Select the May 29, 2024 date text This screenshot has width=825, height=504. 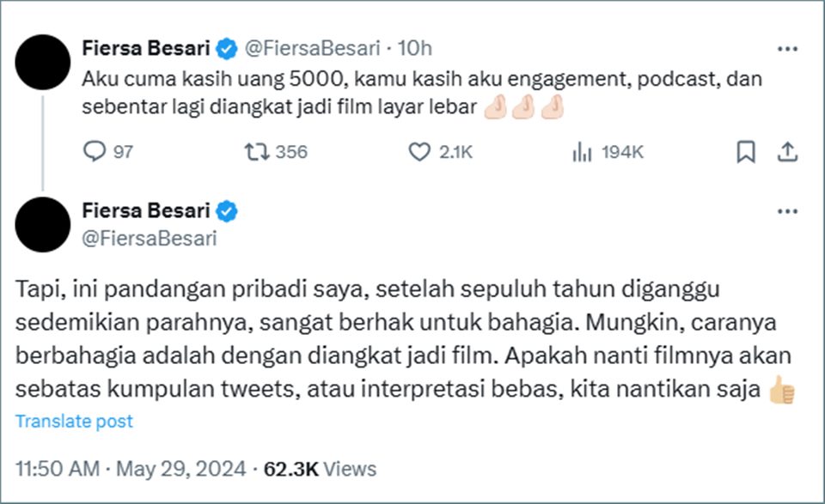tap(181, 469)
